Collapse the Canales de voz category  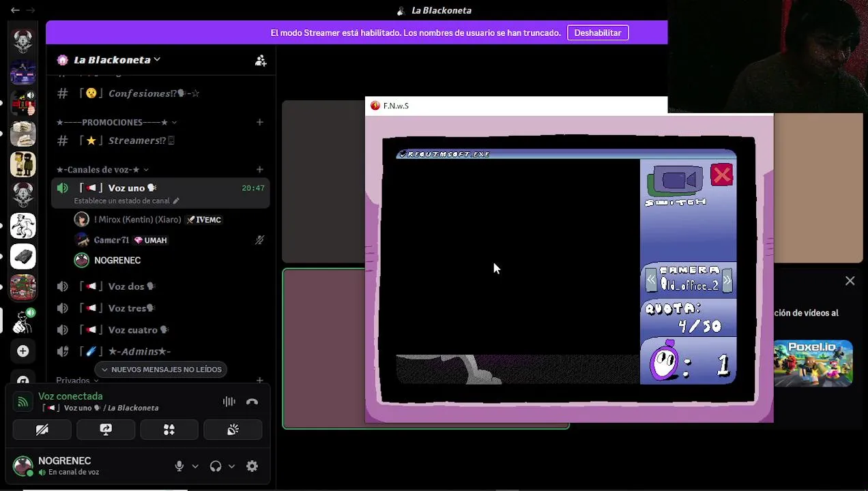tap(102, 169)
